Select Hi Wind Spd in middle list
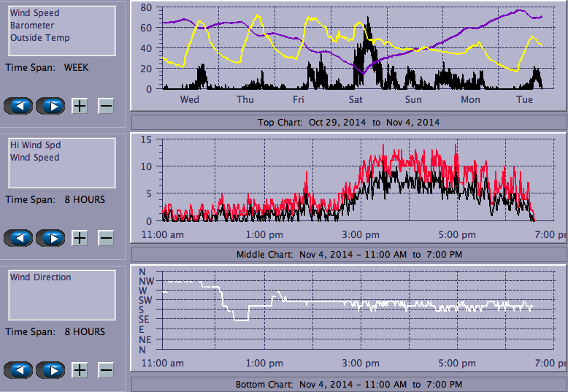Screen dimensions: 568x392 (x=35, y=145)
